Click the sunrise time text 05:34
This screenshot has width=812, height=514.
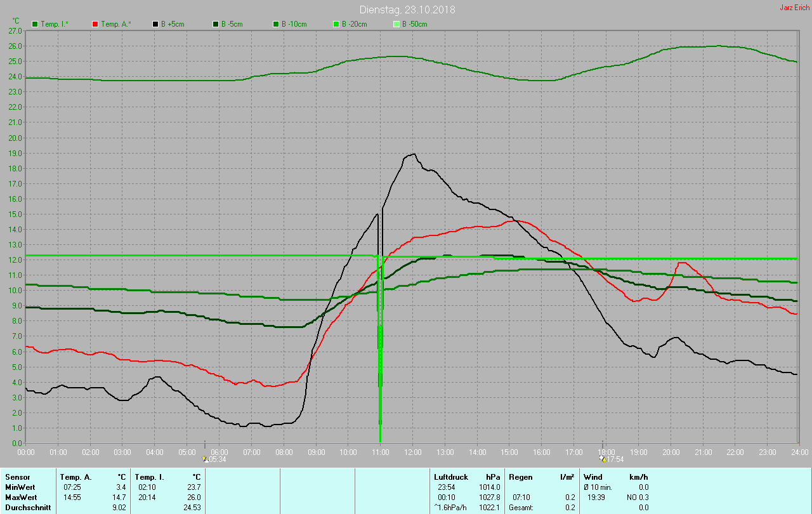[217, 459]
